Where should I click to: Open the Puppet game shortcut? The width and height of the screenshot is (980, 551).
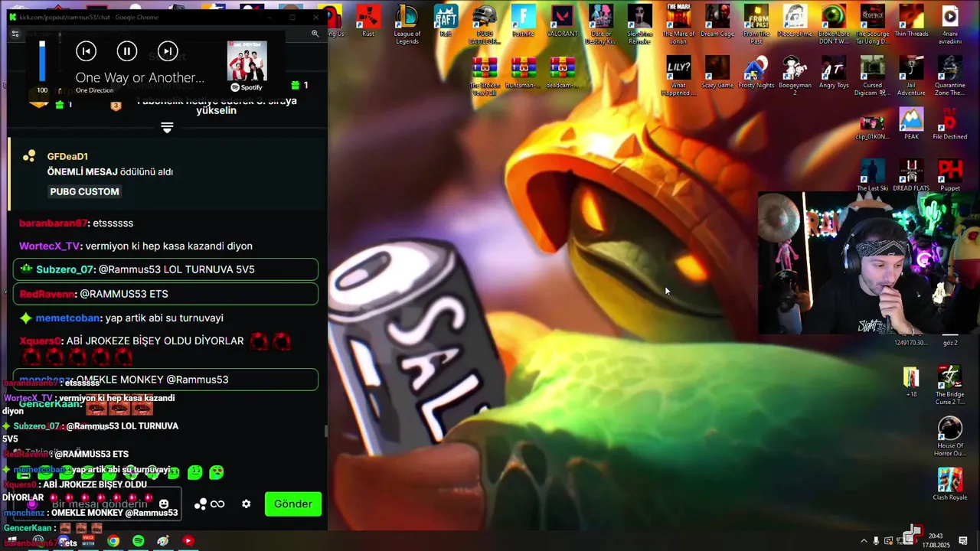950,175
